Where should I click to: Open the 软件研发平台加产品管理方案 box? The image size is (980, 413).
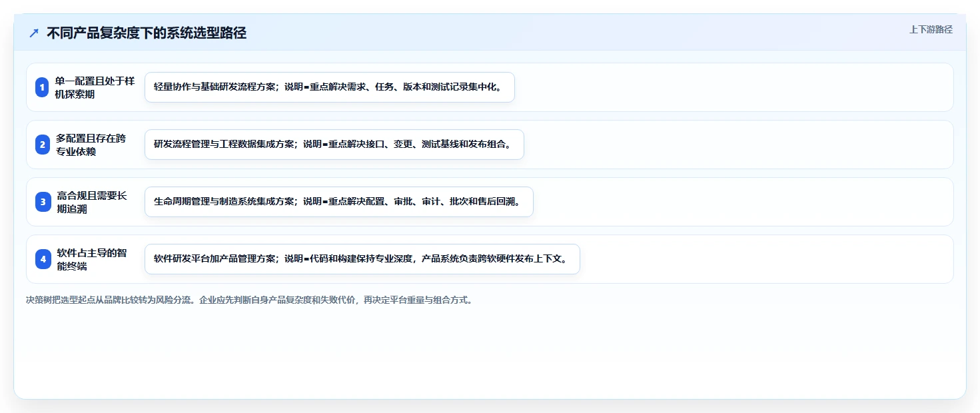click(x=362, y=259)
